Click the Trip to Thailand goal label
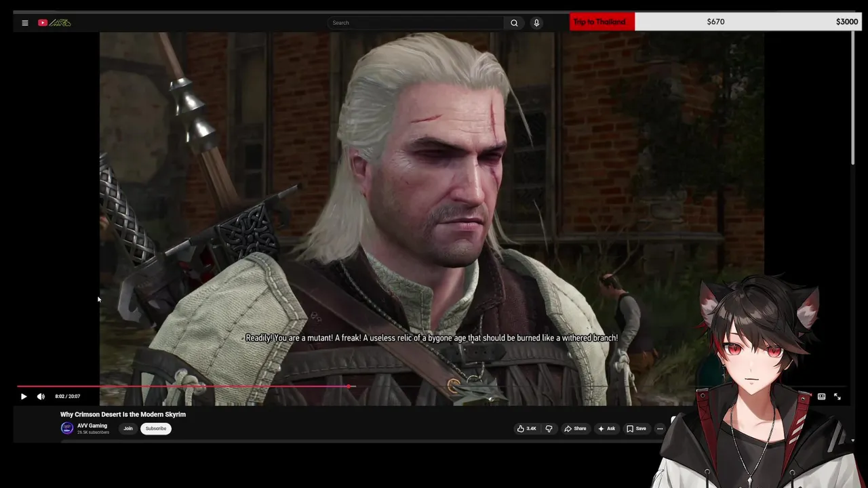Image resolution: width=868 pixels, height=488 pixels. point(599,22)
